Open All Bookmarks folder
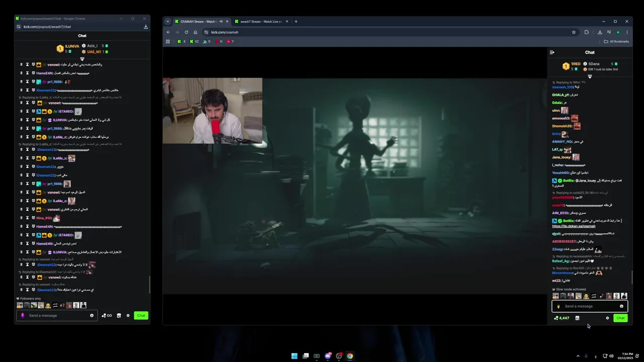 pos(616,42)
